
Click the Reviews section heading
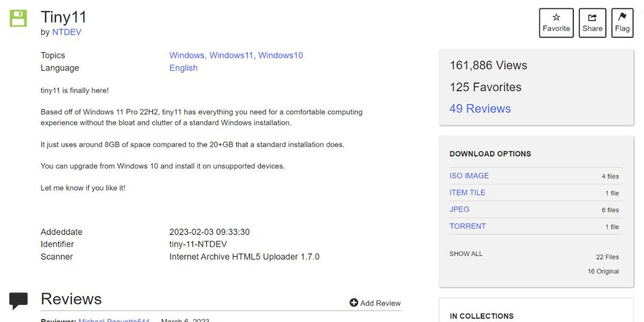click(x=71, y=298)
